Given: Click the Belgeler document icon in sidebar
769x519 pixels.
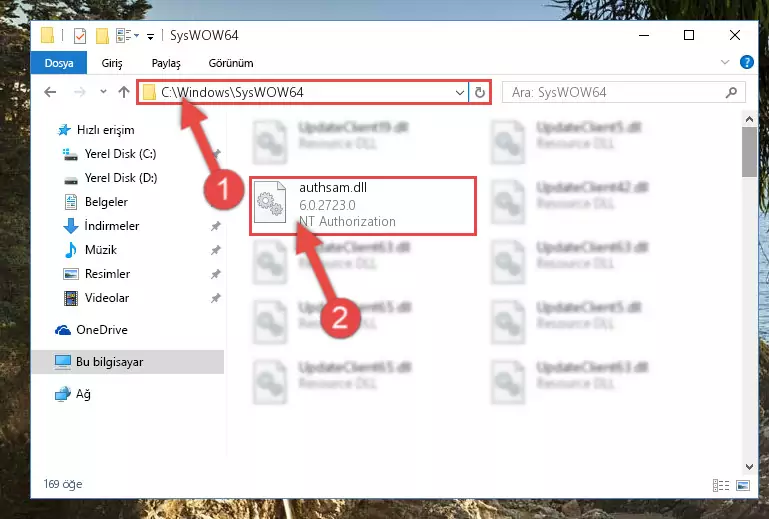Looking at the screenshot, I should (x=71, y=202).
